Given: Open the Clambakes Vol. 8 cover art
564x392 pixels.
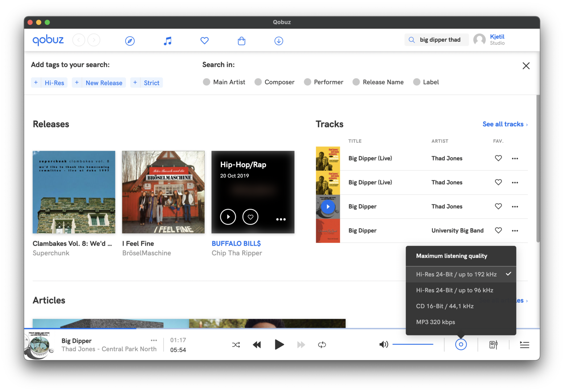Looking at the screenshot, I should click(74, 192).
